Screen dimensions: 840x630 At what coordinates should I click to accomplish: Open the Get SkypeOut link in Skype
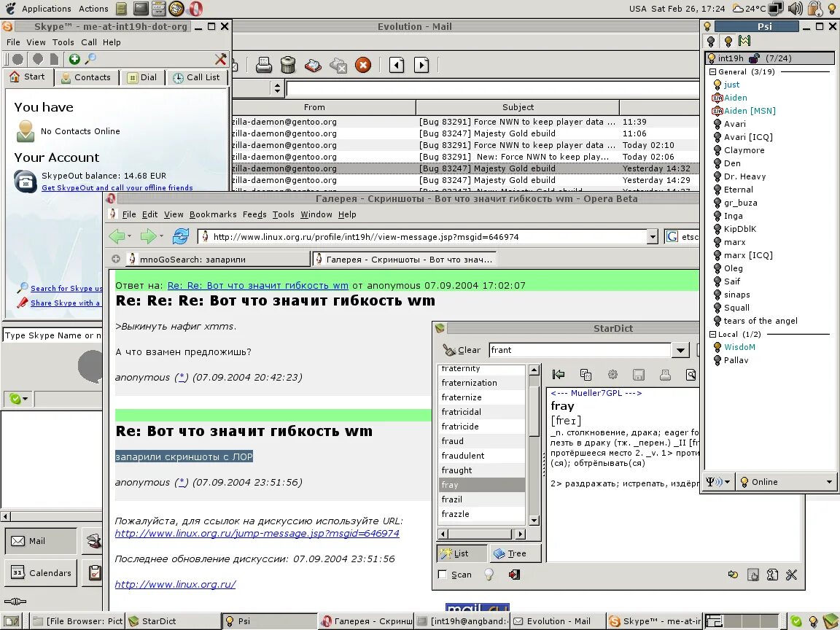click(117, 187)
